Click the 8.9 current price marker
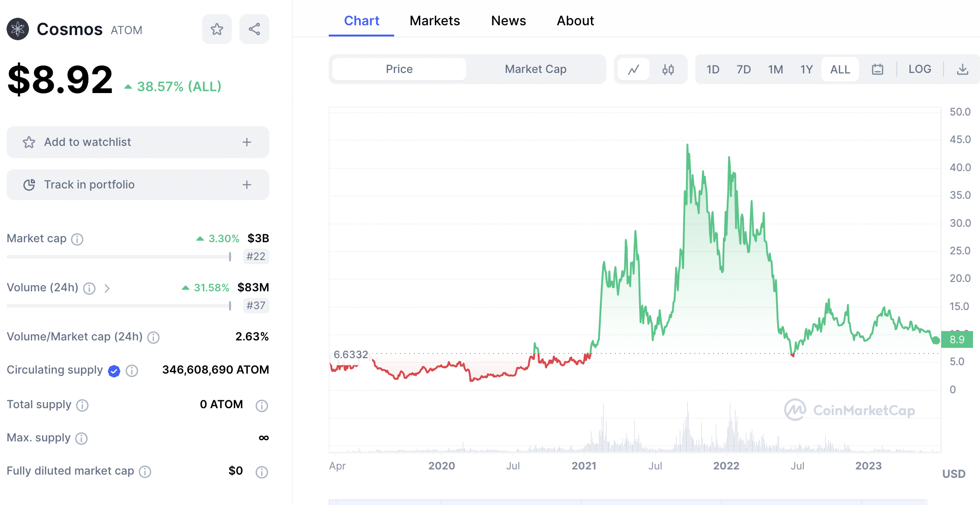980x505 pixels. tap(957, 339)
